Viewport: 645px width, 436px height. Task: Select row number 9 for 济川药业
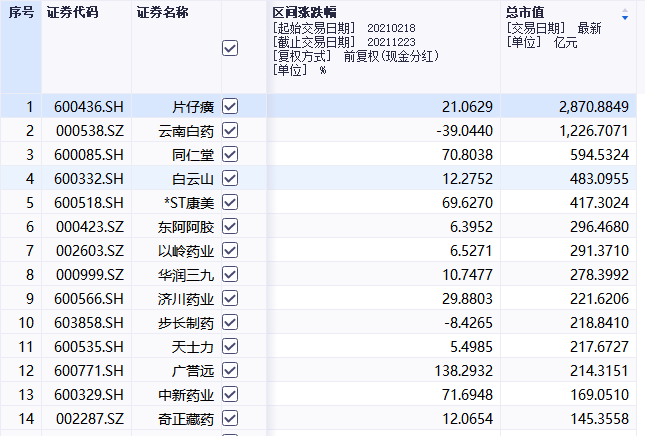point(30,299)
